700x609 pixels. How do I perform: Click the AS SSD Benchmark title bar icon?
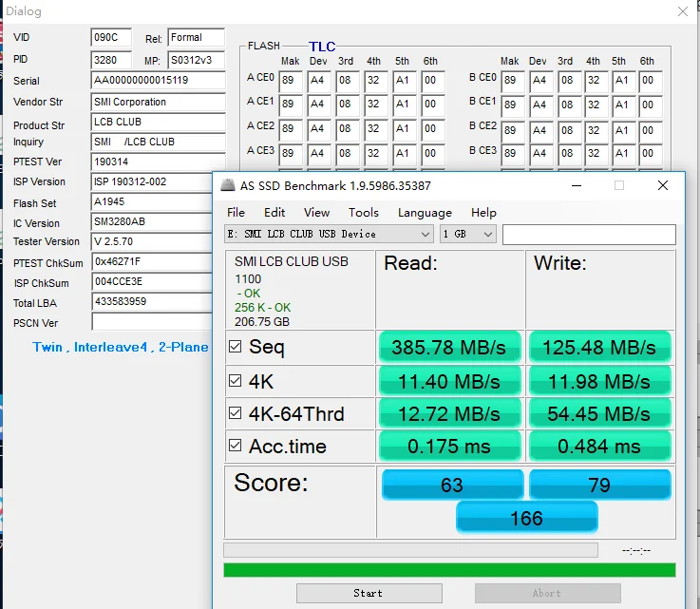pyautogui.click(x=228, y=185)
